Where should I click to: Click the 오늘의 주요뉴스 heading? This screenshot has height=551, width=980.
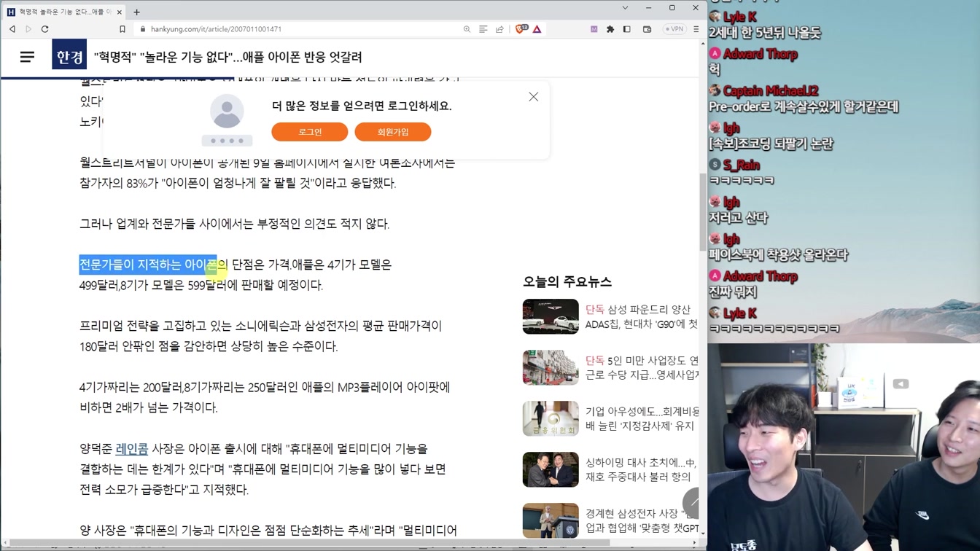point(567,281)
